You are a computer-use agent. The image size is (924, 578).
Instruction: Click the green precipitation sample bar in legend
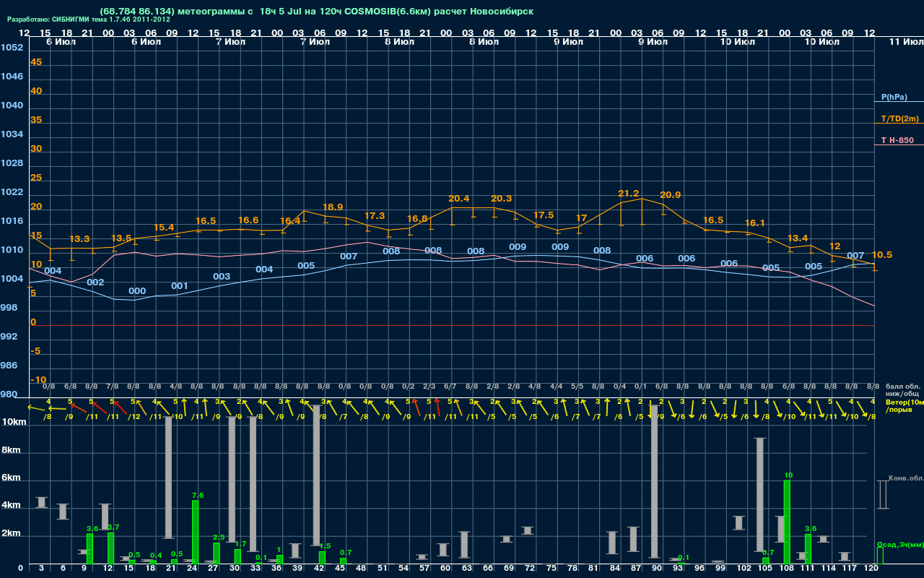click(879, 556)
